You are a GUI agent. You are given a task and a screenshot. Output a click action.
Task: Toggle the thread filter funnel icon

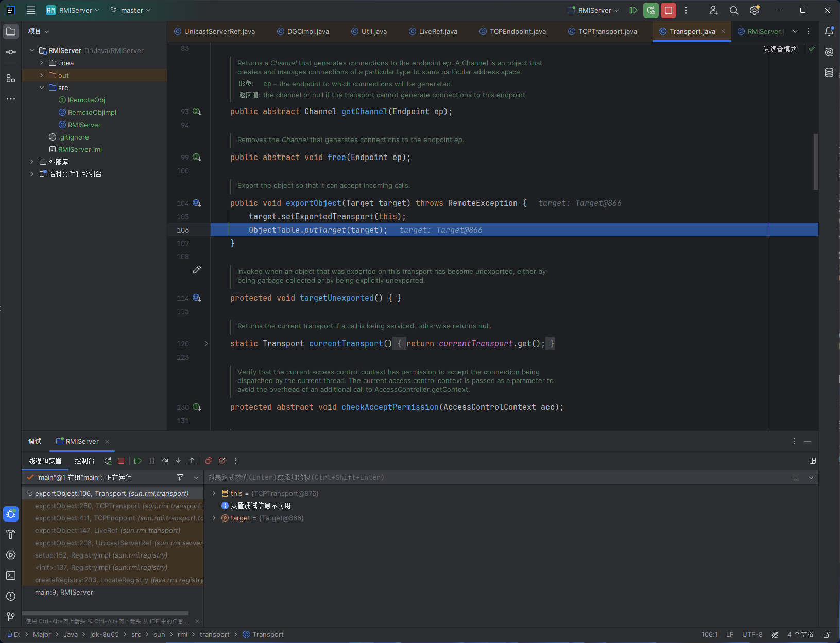click(180, 478)
